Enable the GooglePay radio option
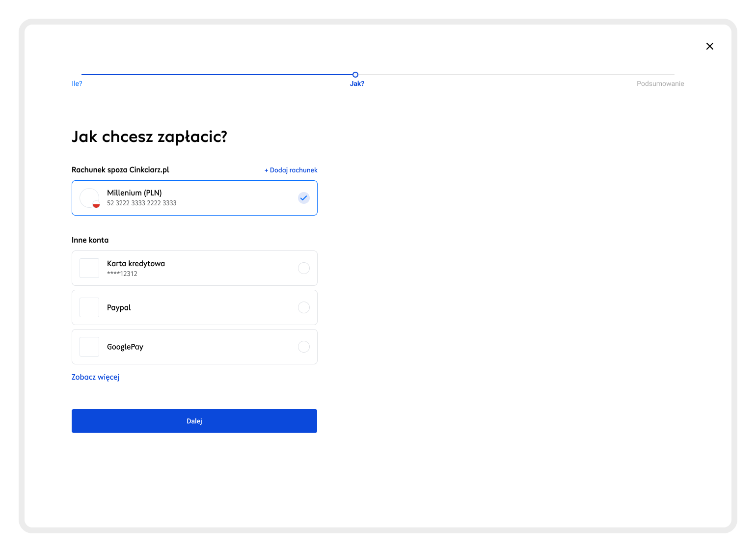This screenshot has width=756, height=552. [x=304, y=347]
